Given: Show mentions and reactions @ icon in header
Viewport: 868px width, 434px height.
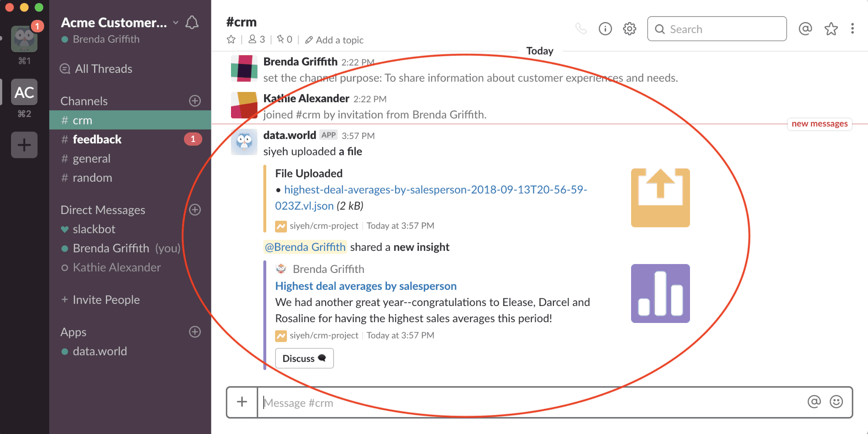Looking at the screenshot, I should (x=805, y=29).
